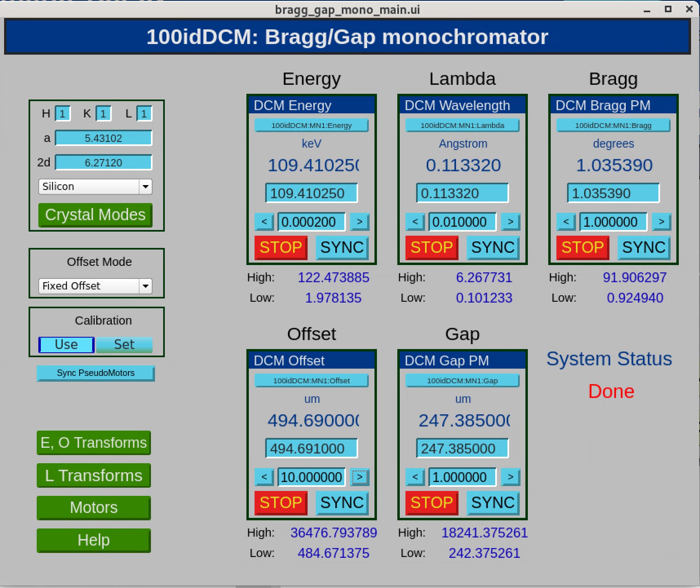This screenshot has height=588, width=700.
Task: Select the lattice constant a field
Action: coord(104,138)
